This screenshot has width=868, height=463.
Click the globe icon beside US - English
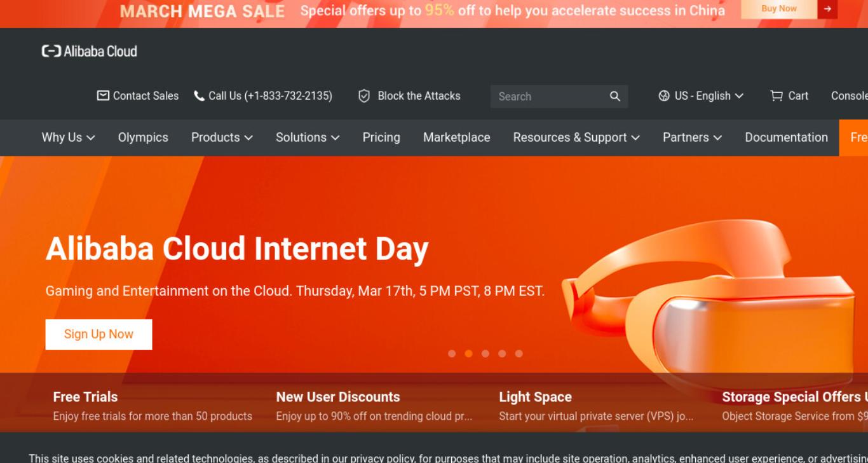pyautogui.click(x=664, y=96)
